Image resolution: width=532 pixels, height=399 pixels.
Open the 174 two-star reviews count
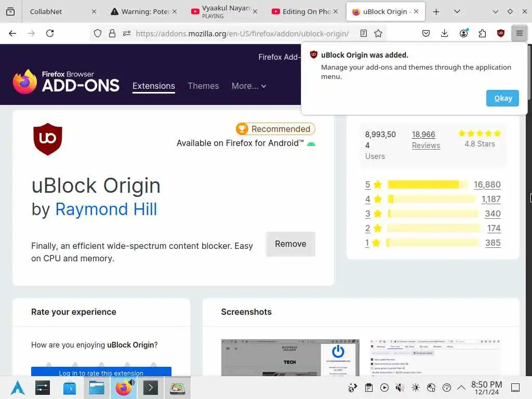click(494, 229)
